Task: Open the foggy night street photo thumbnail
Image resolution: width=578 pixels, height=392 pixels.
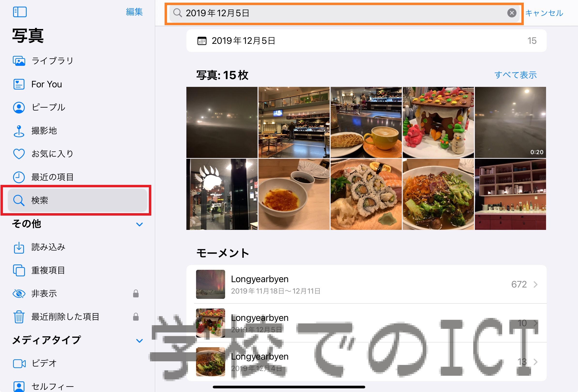Action: [222, 122]
